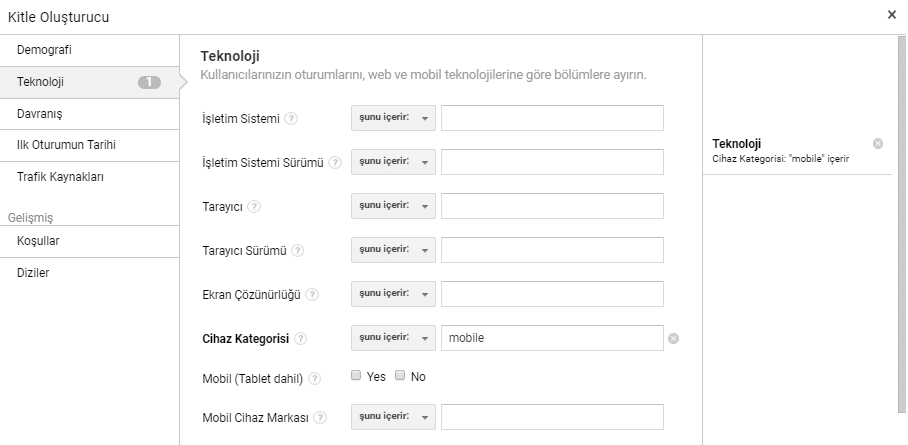
Task: Click the Tarayıcı Sürümü text field
Action: 552,251
